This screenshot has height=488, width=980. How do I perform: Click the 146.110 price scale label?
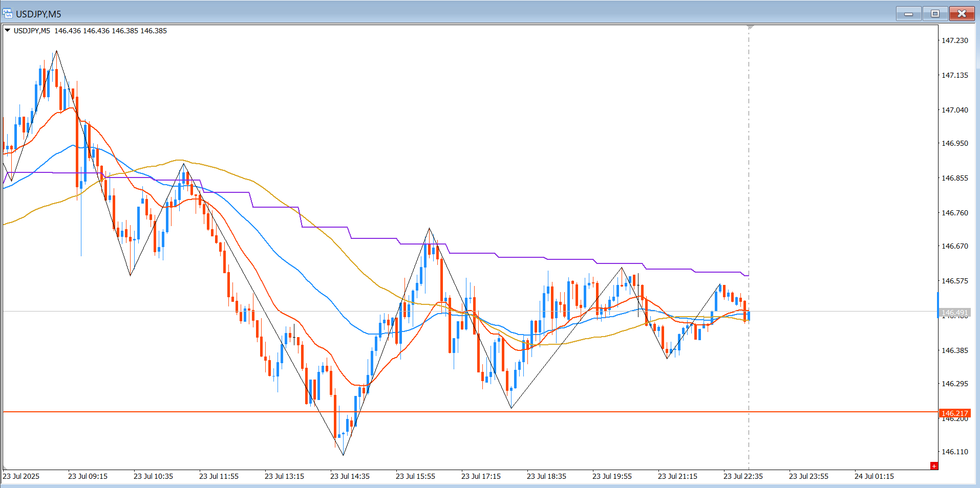[x=955, y=452]
